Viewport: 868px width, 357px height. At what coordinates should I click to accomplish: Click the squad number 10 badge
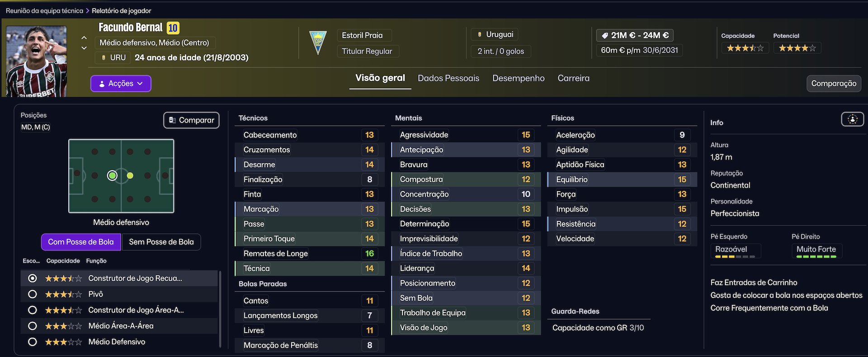pos(173,28)
